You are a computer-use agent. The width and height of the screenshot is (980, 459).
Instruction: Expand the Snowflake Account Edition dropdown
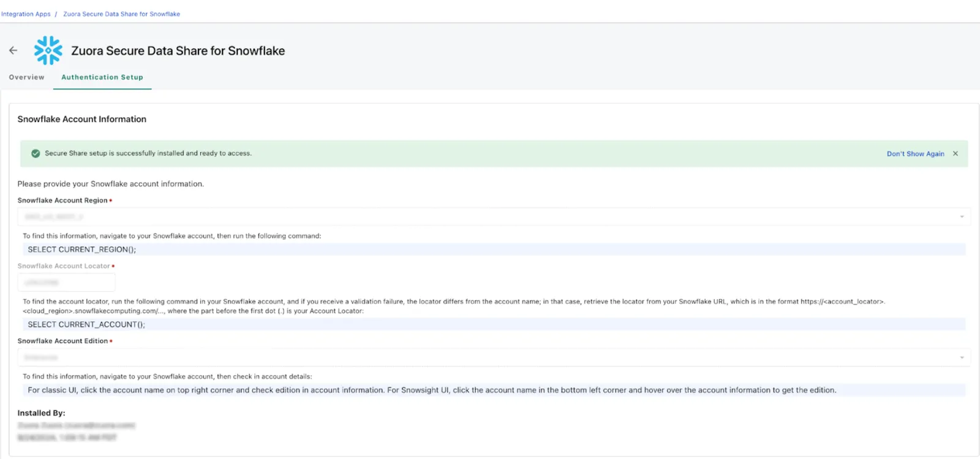(494, 357)
